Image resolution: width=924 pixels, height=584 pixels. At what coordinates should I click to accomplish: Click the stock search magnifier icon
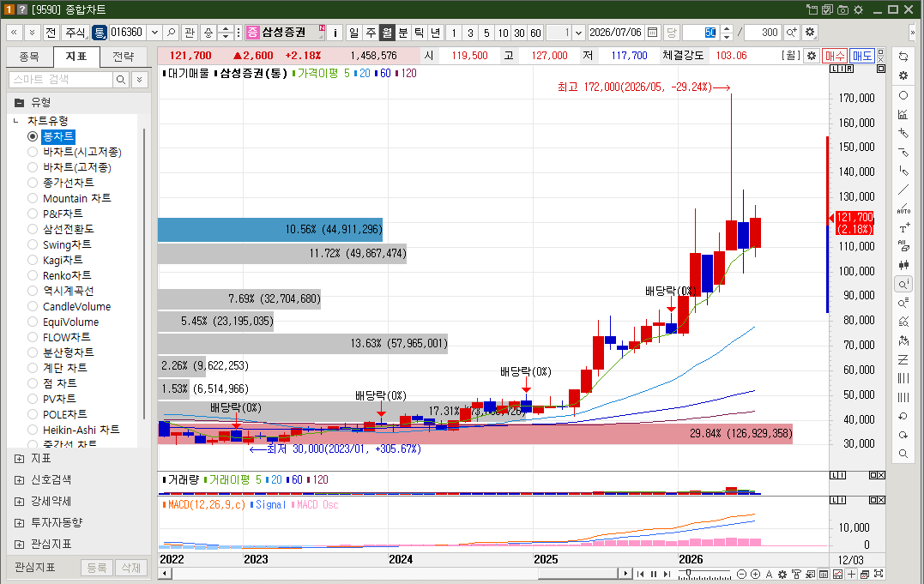click(171, 33)
